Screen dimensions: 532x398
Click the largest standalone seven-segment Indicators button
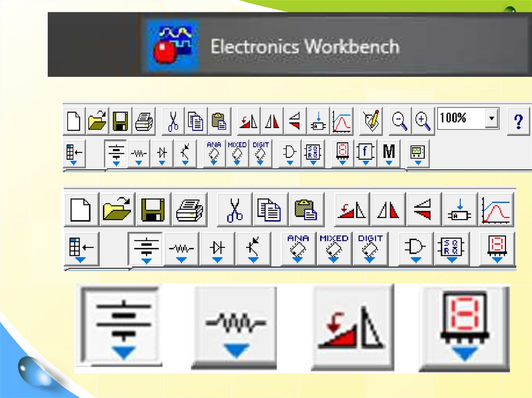(x=465, y=329)
